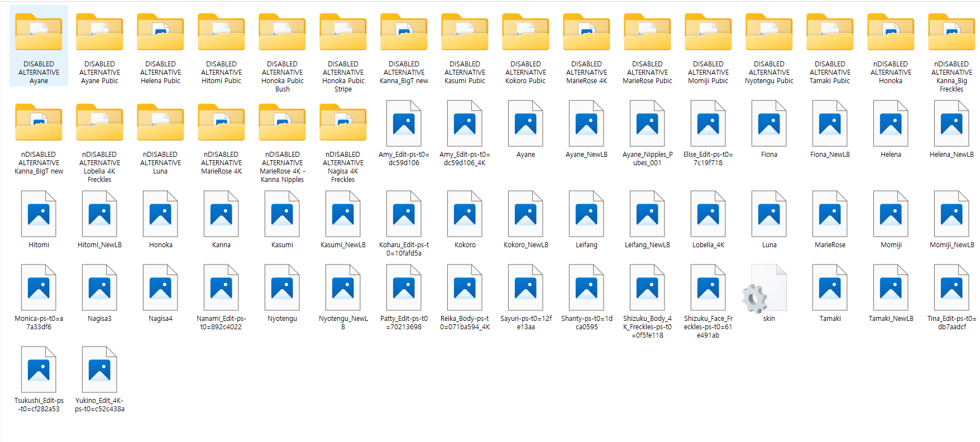Image resolution: width=980 pixels, height=442 pixels.
Task: Select the 'Luna' image file icon
Action: (x=769, y=214)
